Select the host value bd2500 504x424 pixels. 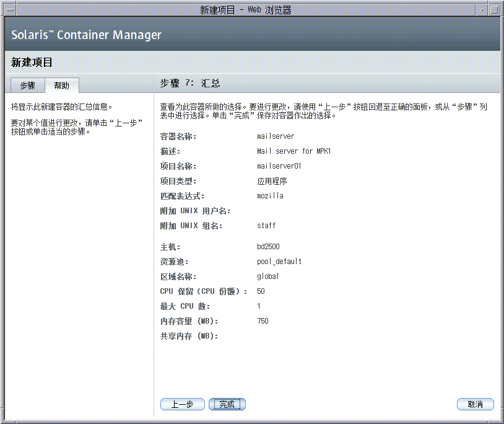tap(268, 247)
